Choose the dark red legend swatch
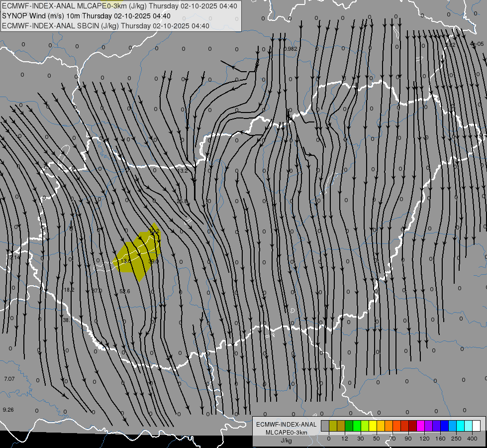The image size is (487, 448). [413, 426]
